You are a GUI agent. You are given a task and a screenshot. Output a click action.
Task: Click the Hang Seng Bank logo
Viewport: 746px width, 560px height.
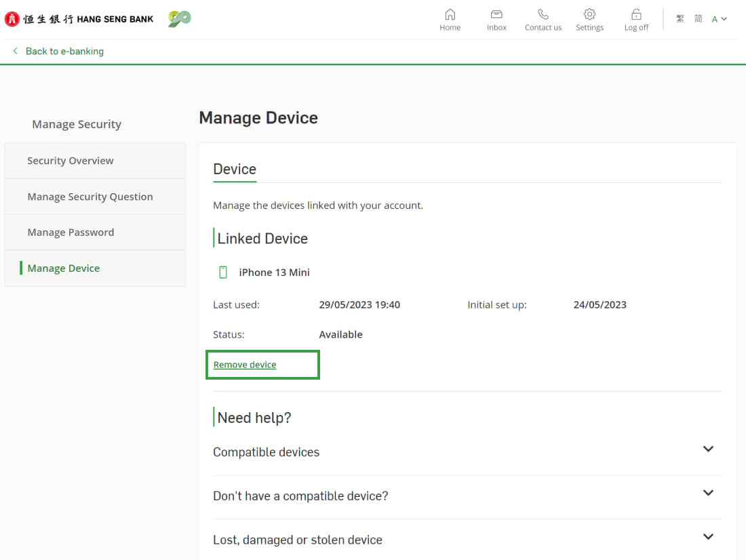click(x=79, y=19)
